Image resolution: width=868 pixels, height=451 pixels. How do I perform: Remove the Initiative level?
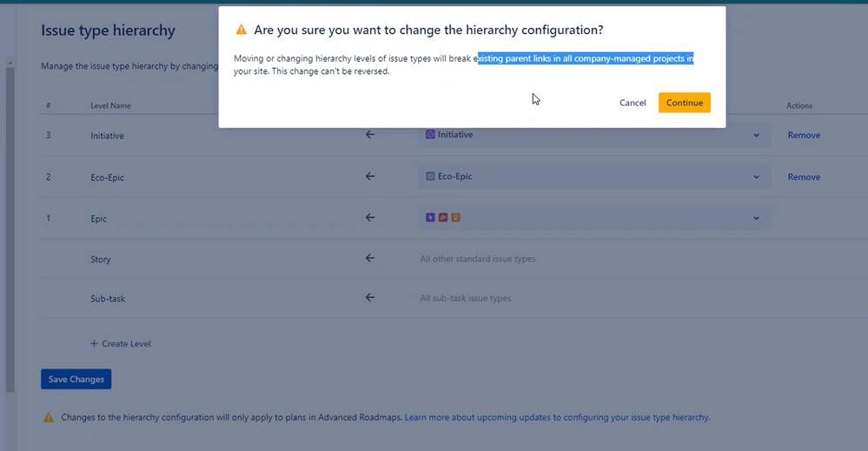coord(804,135)
